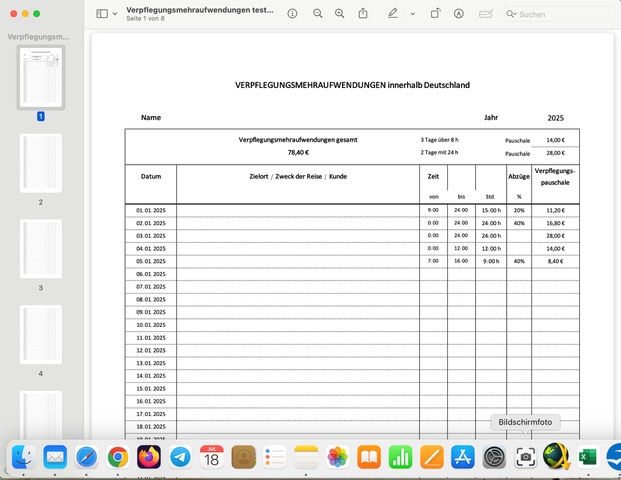Zoom out of the PDF page

(318, 14)
